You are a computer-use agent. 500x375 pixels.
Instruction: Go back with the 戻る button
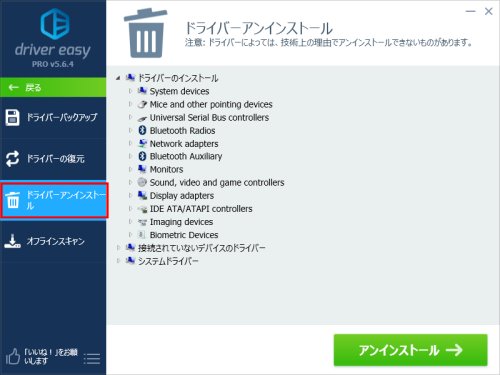coord(53,87)
